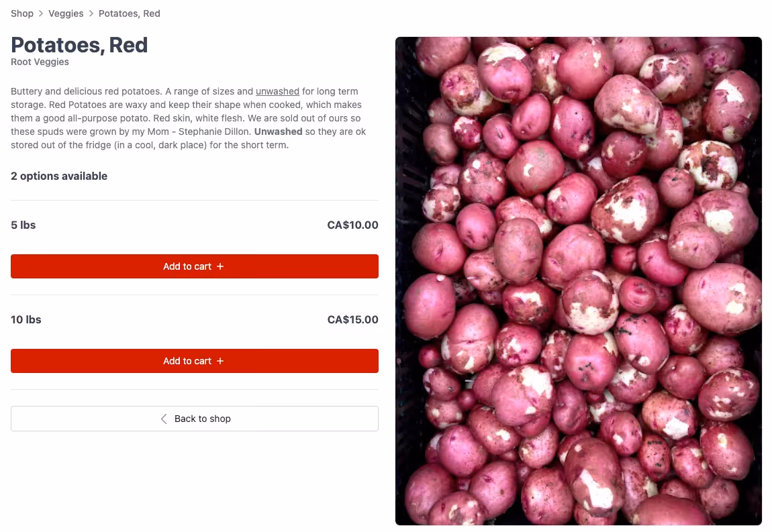Screen dimensions: 772x532
Task: Open the underlined unwashed link in description
Action: pyautogui.click(x=277, y=91)
